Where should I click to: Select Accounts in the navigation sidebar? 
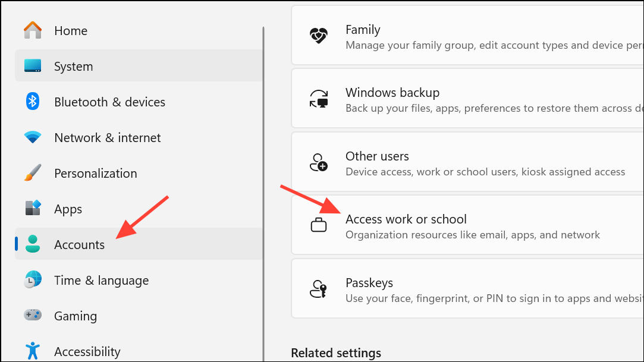pos(79,244)
